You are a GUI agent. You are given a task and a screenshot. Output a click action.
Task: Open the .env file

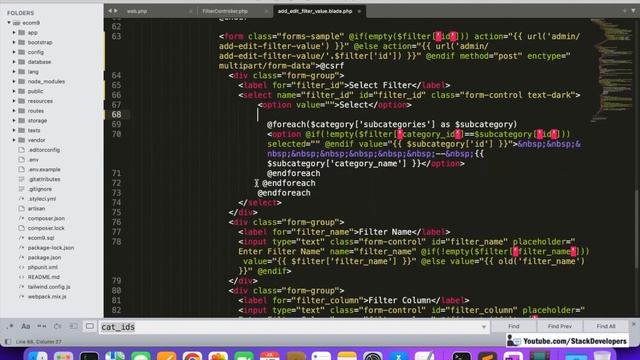tap(33, 160)
